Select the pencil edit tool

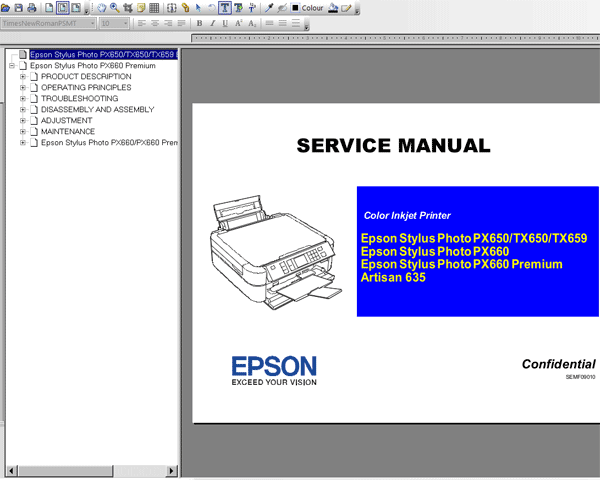coord(346,8)
